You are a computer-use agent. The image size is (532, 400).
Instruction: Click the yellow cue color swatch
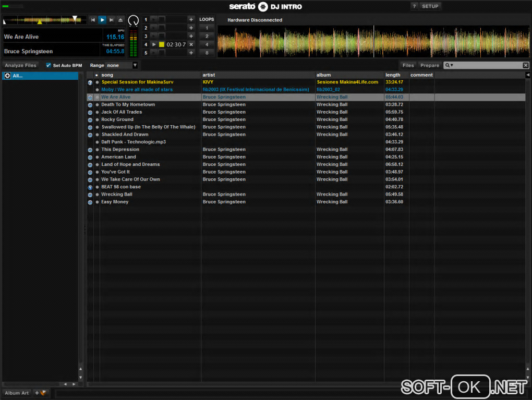(x=162, y=44)
